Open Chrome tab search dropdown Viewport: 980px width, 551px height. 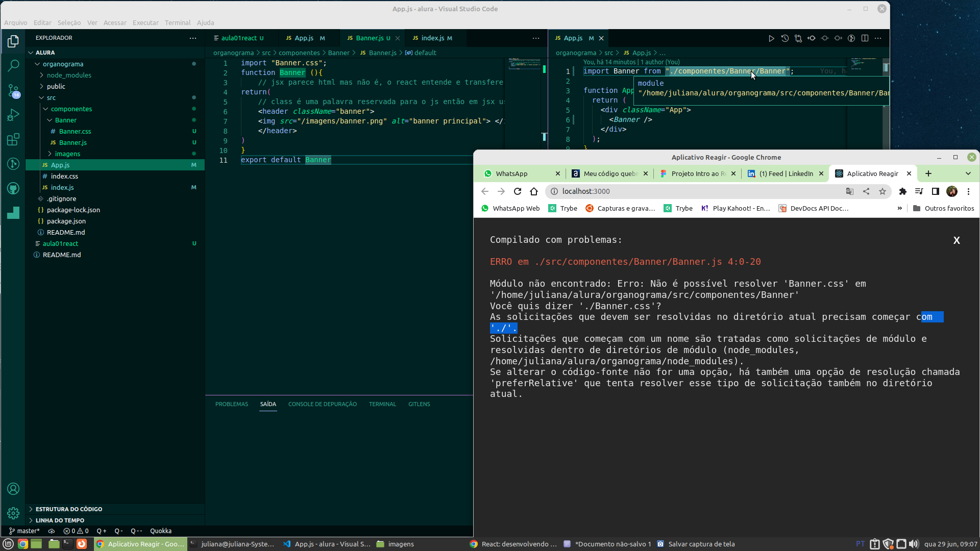[x=968, y=173]
